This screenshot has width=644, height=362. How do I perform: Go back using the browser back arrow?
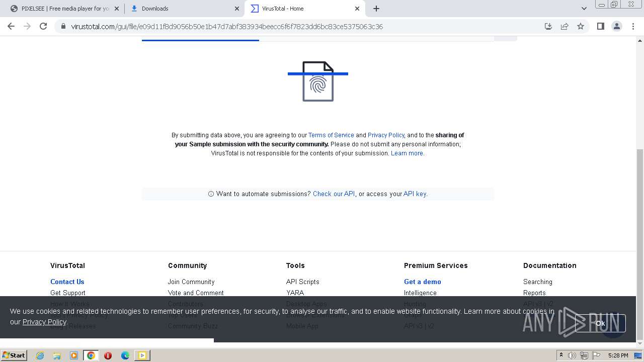(11, 26)
